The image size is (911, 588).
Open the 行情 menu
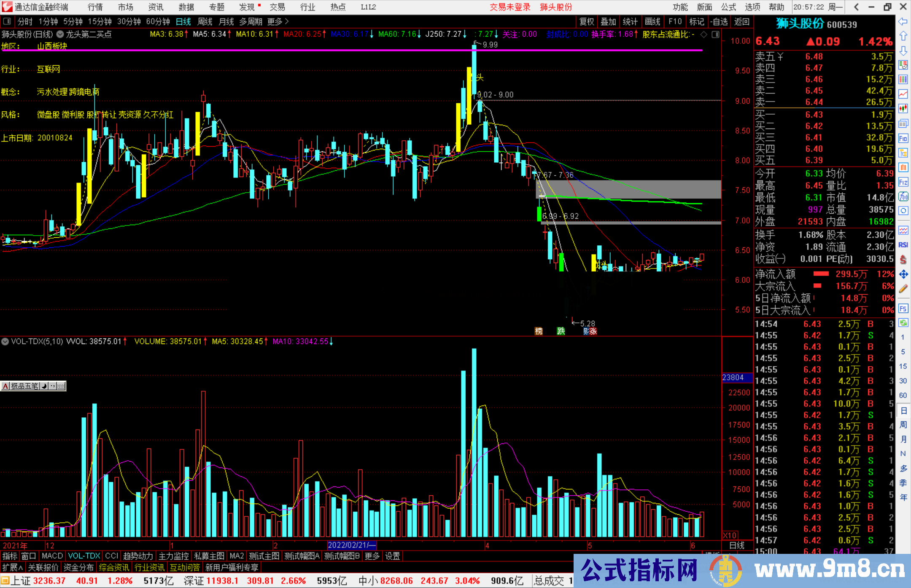tap(95, 7)
